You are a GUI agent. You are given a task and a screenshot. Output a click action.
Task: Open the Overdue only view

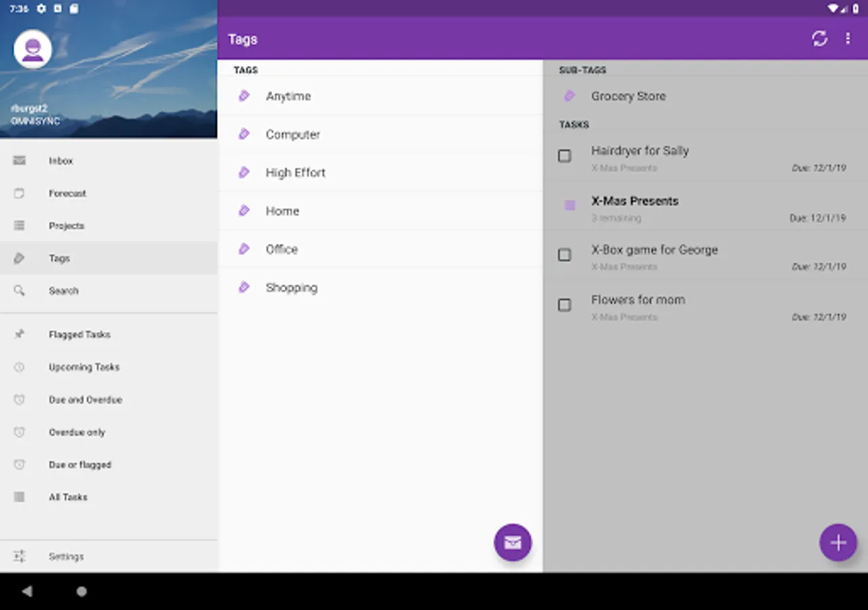(x=108, y=432)
